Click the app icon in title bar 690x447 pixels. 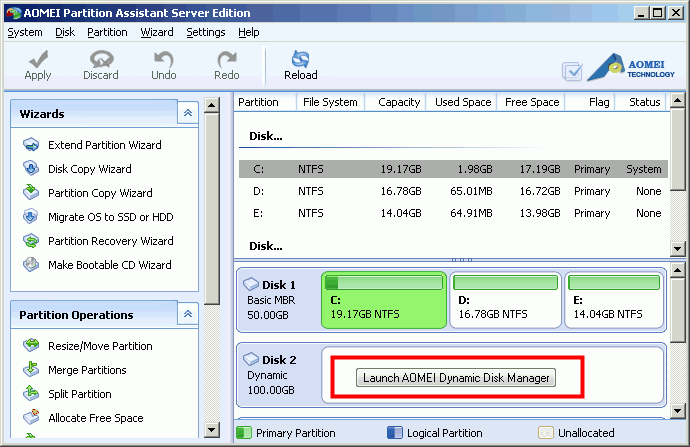click(14, 13)
